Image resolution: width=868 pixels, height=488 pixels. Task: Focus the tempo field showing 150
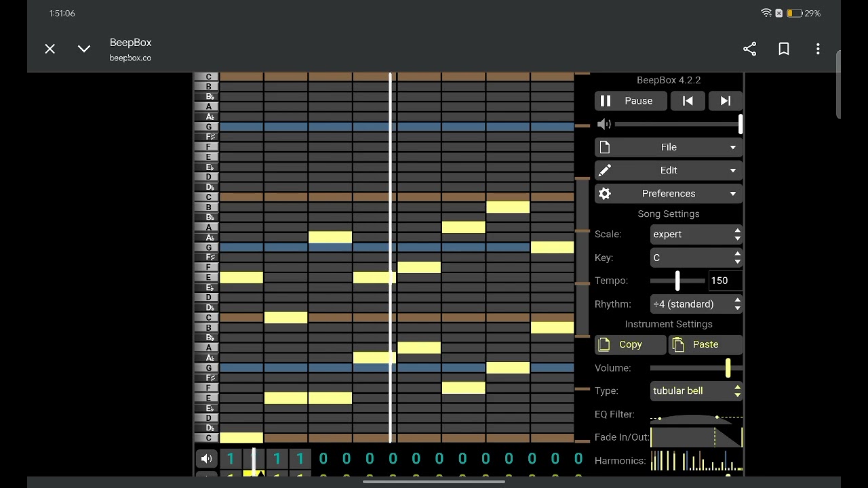coord(725,281)
